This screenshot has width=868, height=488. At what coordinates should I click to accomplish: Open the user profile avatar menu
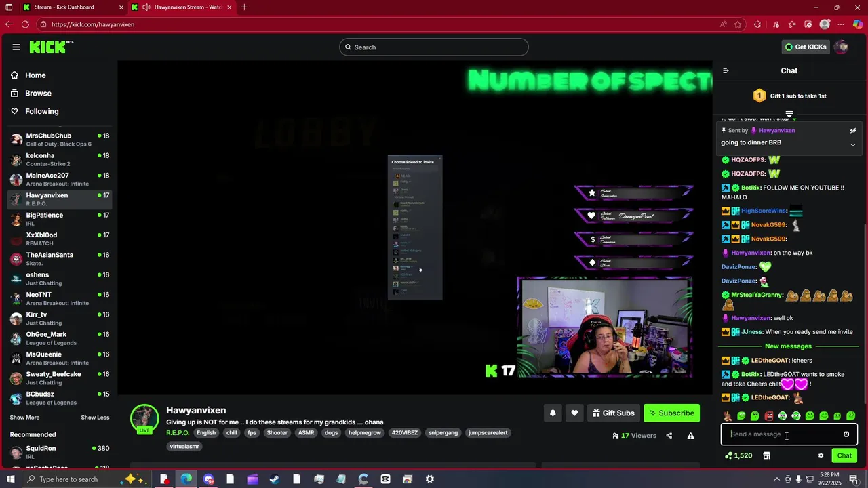[842, 47]
